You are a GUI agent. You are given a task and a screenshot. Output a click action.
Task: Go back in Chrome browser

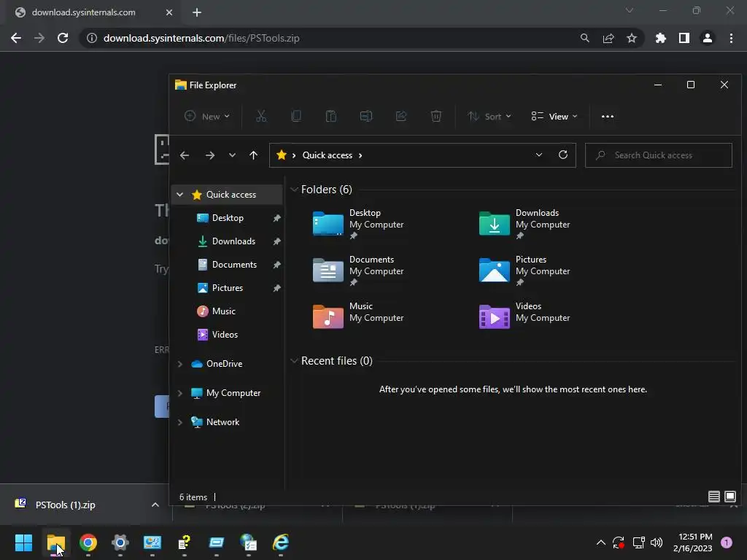(x=16, y=38)
